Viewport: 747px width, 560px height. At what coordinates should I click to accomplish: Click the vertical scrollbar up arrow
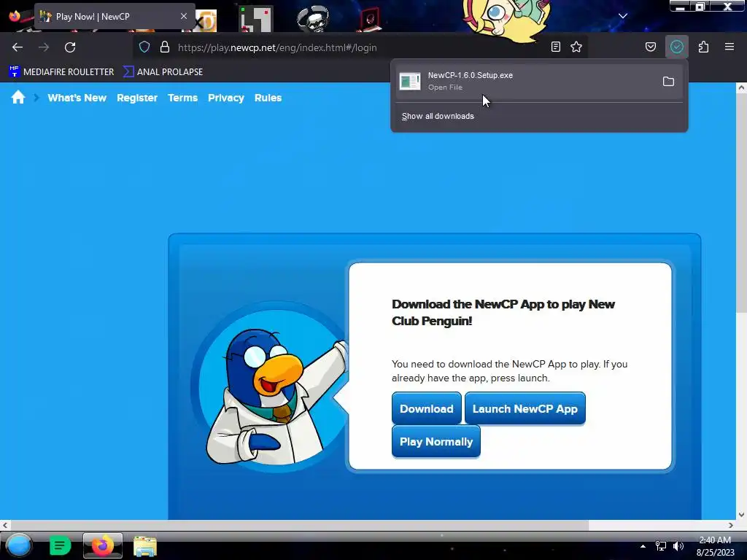tap(741, 87)
